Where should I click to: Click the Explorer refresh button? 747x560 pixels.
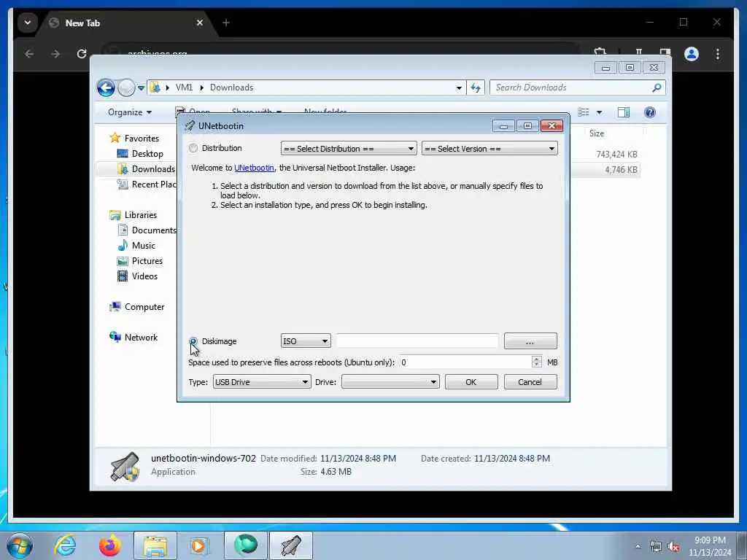coord(476,87)
